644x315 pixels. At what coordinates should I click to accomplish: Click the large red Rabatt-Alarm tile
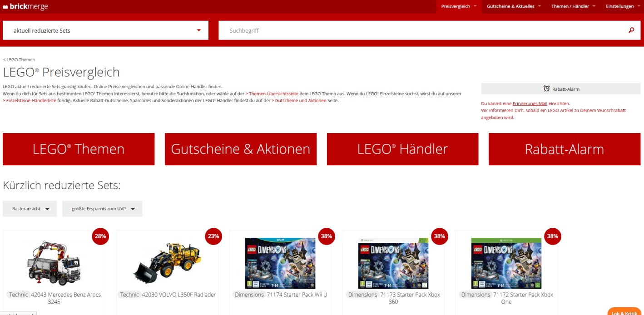tap(565, 149)
